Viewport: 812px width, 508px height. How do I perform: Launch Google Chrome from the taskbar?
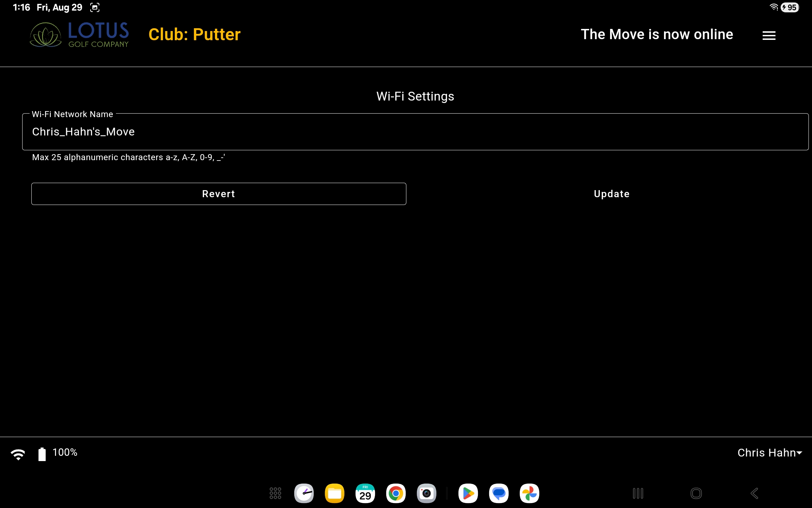[x=396, y=493]
